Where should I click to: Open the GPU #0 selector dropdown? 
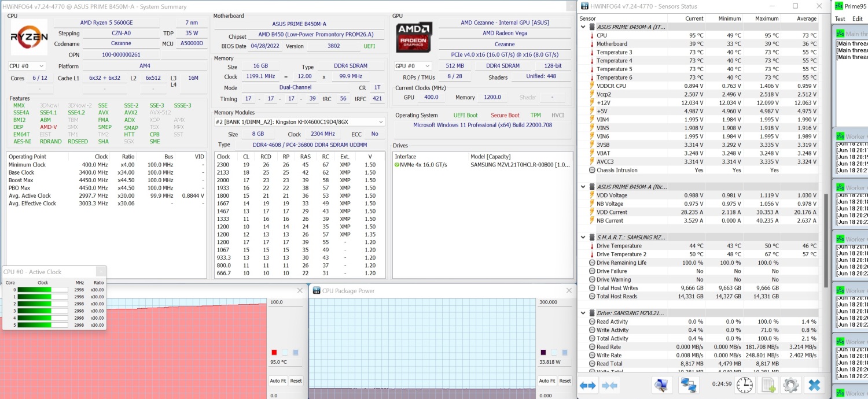click(x=413, y=66)
